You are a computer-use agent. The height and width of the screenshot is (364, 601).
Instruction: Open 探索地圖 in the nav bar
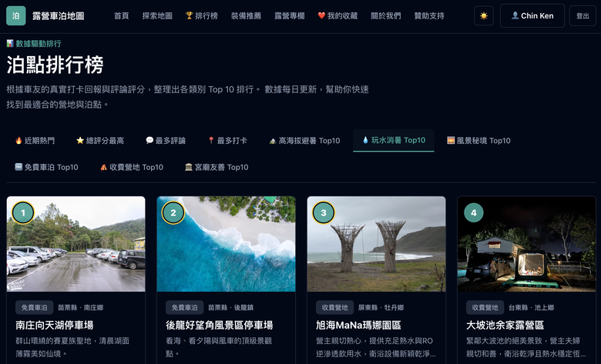point(157,15)
